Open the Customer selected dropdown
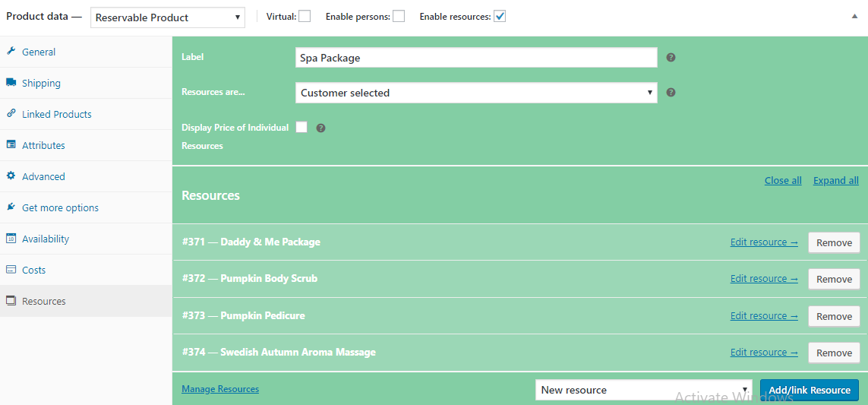The height and width of the screenshot is (405, 868). tap(475, 93)
